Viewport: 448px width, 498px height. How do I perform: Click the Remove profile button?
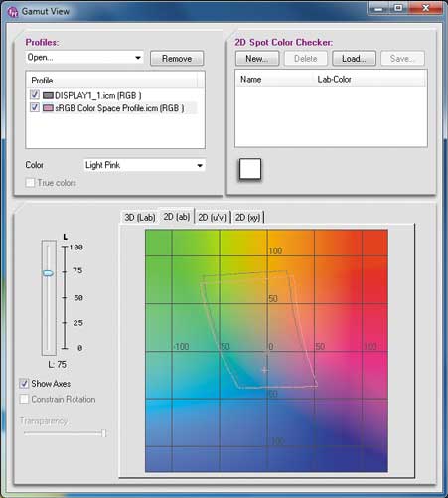pos(177,59)
